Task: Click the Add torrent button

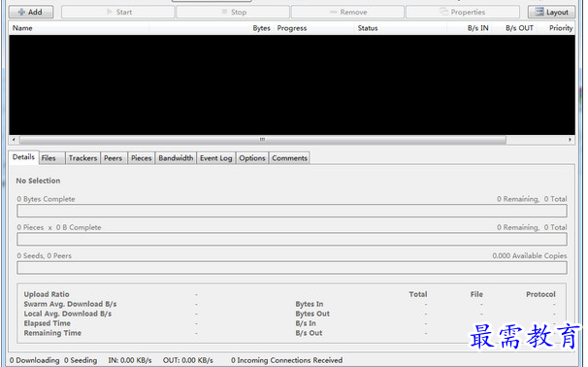Action: [31, 12]
